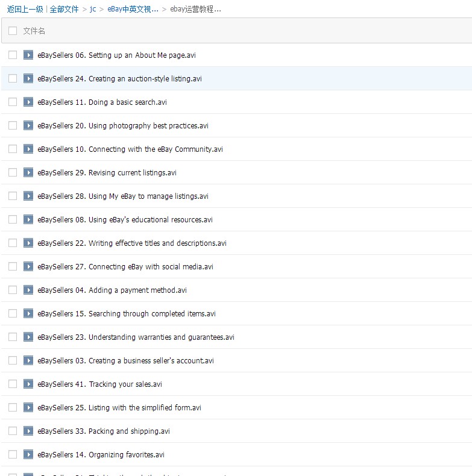Screen dimensions: 472x476
Task: Check the box for 25. Listing with the simplified form
Action: point(13,407)
